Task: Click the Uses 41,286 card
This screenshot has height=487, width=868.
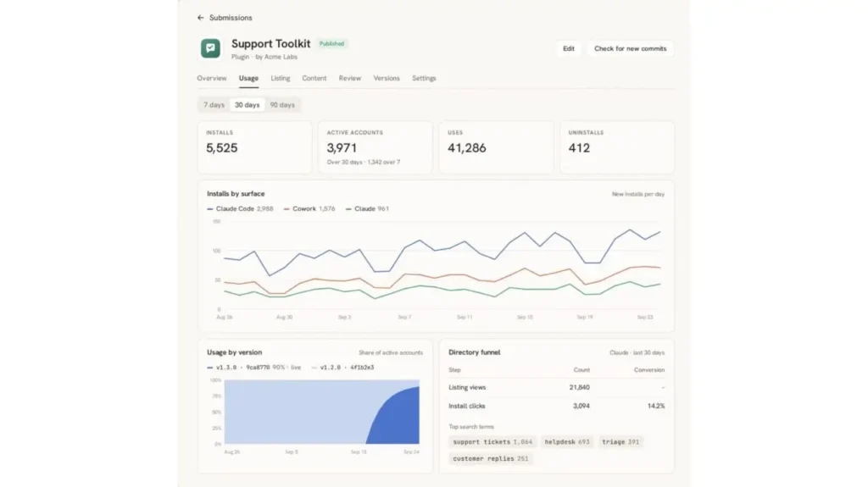Action: [x=496, y=147]
